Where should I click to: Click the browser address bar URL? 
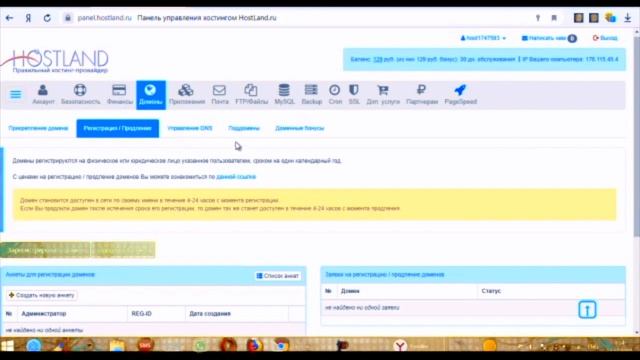tap(105, 18)
